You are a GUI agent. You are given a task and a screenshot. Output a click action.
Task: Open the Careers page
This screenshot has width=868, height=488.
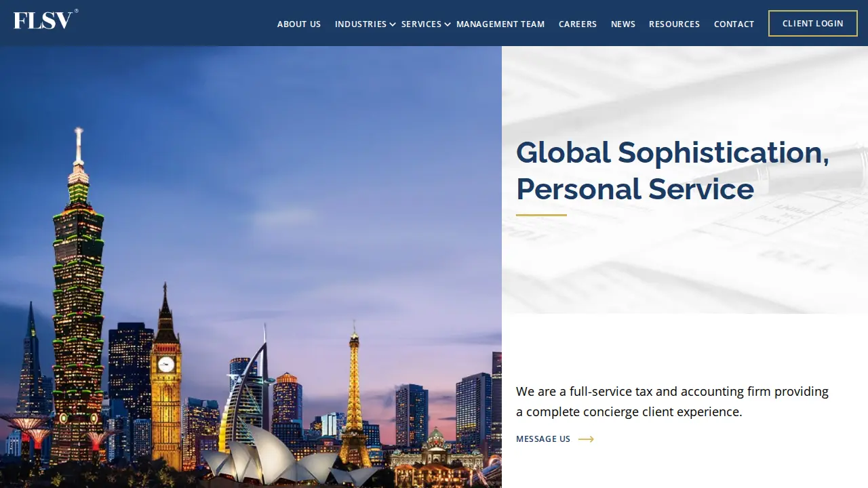(x=578, y=24)
